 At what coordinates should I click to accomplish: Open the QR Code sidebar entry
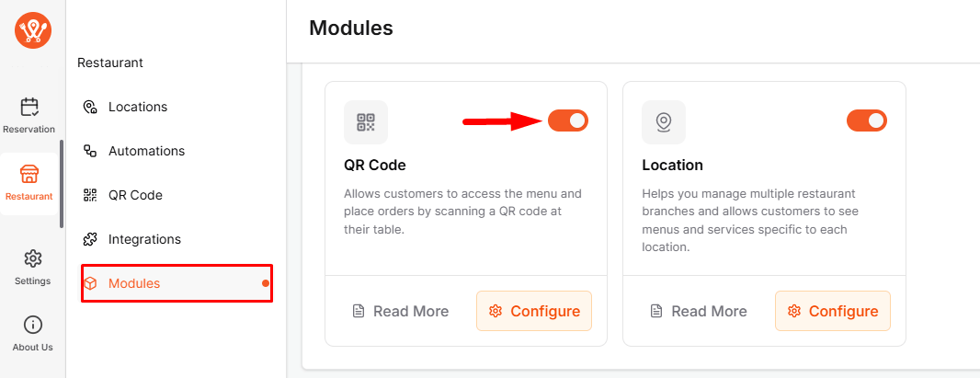(135, 195)
